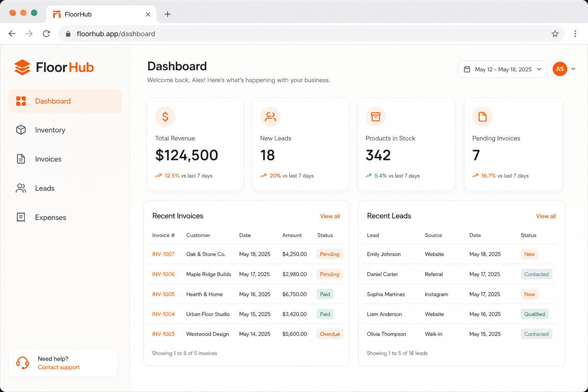
Task: Go back in browser history
Action: click(x=12, y=34)
